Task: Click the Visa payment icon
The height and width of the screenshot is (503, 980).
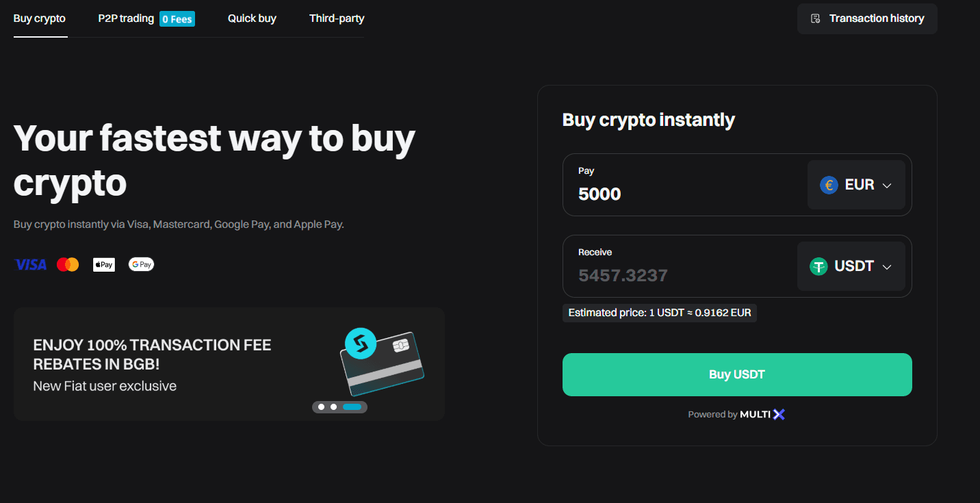Action: tap(30, 264)
